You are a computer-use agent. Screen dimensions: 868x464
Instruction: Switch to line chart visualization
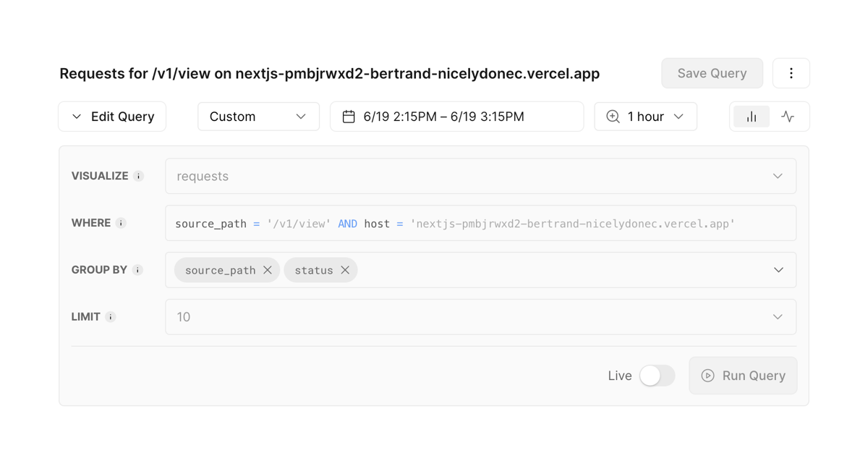788,116
